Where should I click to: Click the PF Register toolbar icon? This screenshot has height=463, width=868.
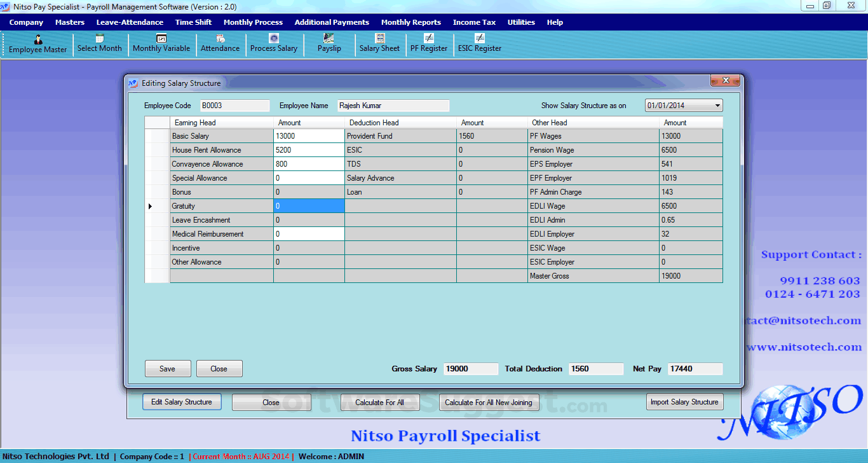[x=429, y=44]
